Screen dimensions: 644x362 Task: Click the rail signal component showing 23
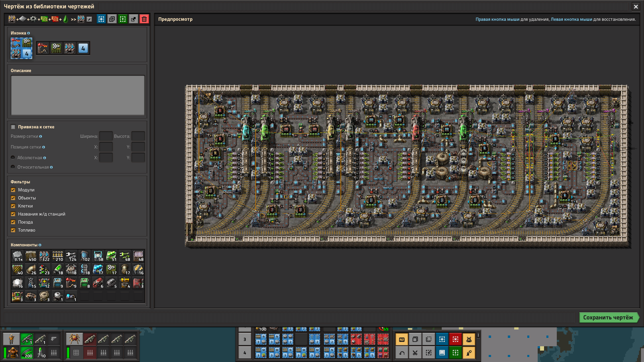tap(44, 269)
